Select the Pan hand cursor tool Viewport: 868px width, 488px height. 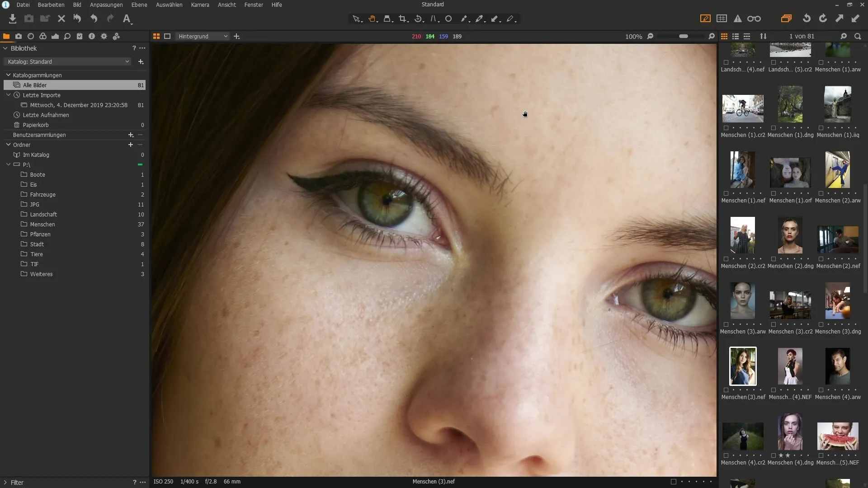373,19
